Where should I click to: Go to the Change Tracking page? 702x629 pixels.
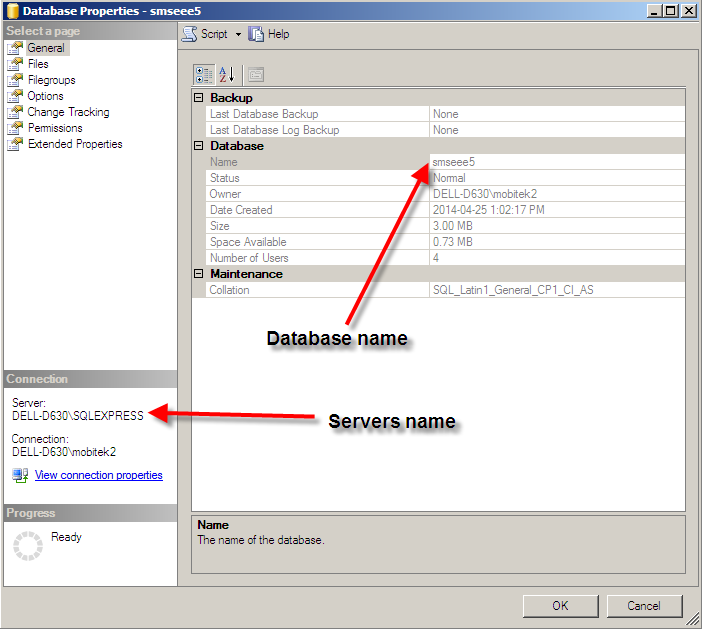pyautogui.click(x=68, y=112)
